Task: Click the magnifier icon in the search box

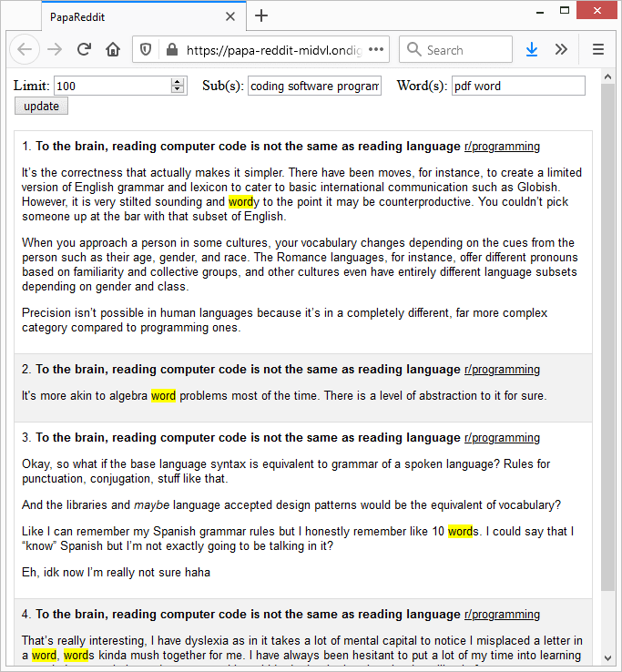Action: click(413, 49)
